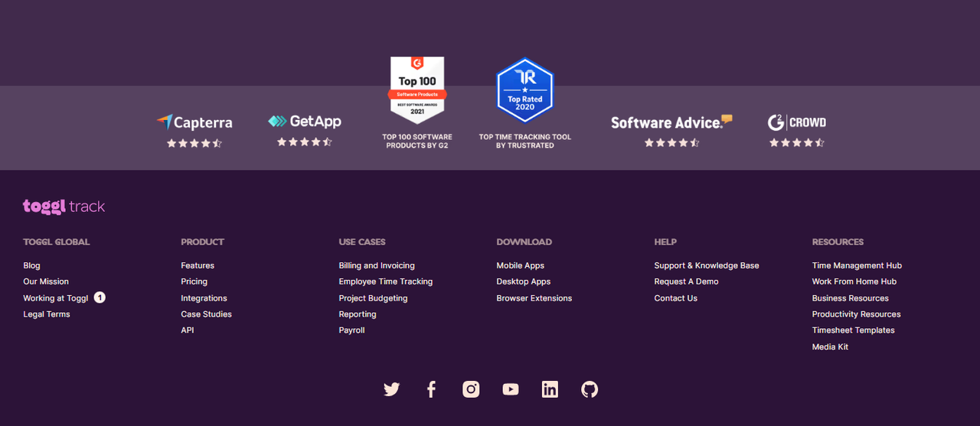Screen dimensions: 980x426
Task: Open the Work From Home Hub
Action: click(854, 281)
